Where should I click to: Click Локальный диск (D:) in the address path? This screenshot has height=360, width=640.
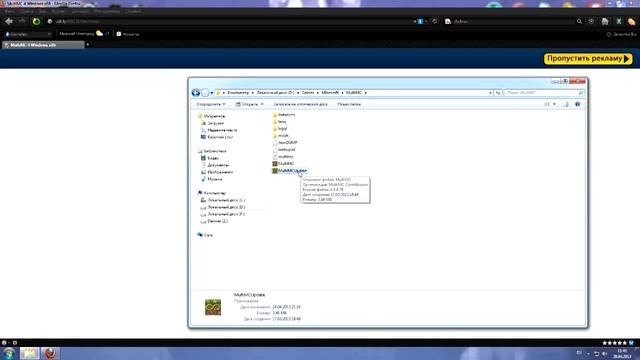pos(276,93)
